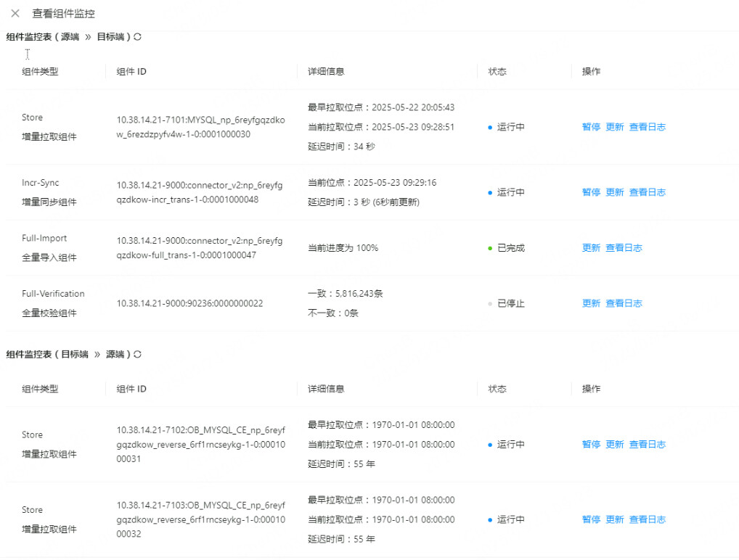Select the 组件类型 column header in top table
Image resolution: width=739 pixels, height=560 pixels.
pos(40,72)
